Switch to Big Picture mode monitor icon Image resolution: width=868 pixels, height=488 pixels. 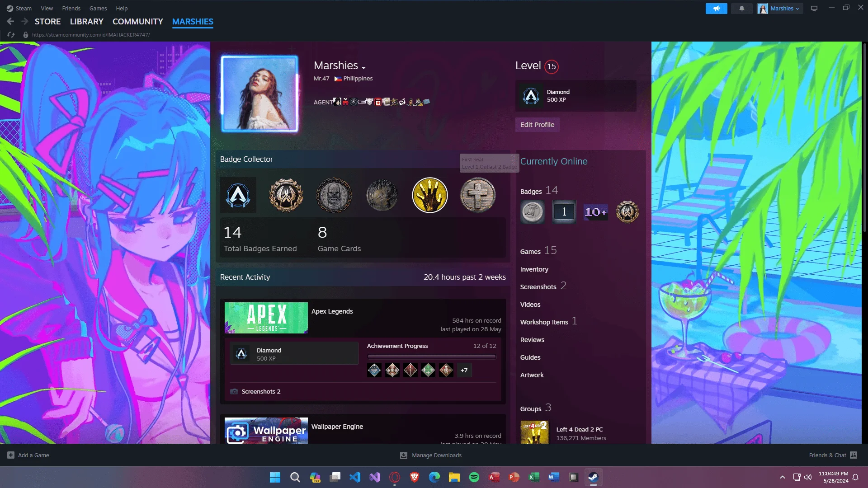click(814, 8)
